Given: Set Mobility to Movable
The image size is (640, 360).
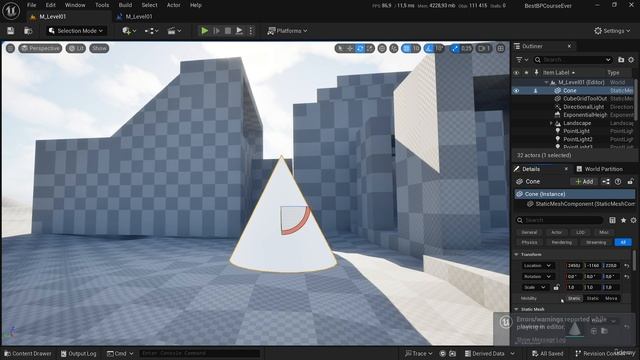Looking at the screenshot, I should [611, 298].
